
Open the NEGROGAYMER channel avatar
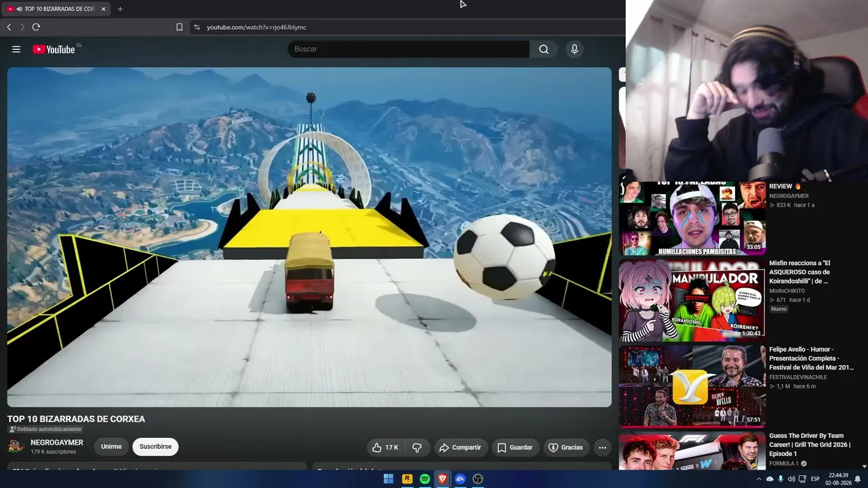coord(16,447)
